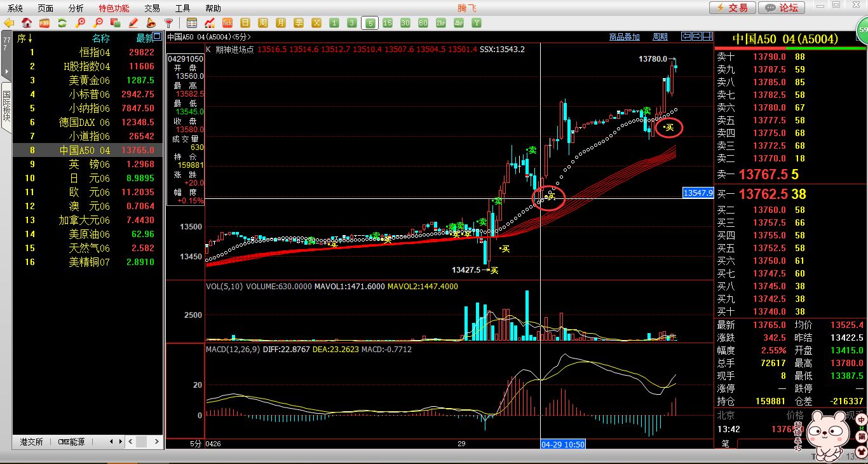This screenshot has width=868, height=464.
Task: Switch to the CME能源 tab
Action: [71, 442]
